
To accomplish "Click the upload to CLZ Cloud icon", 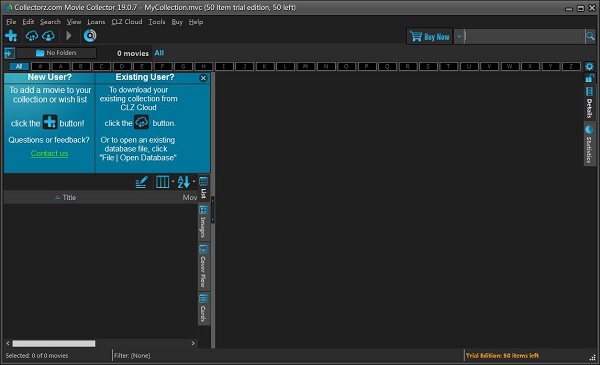I will point(32,36).
